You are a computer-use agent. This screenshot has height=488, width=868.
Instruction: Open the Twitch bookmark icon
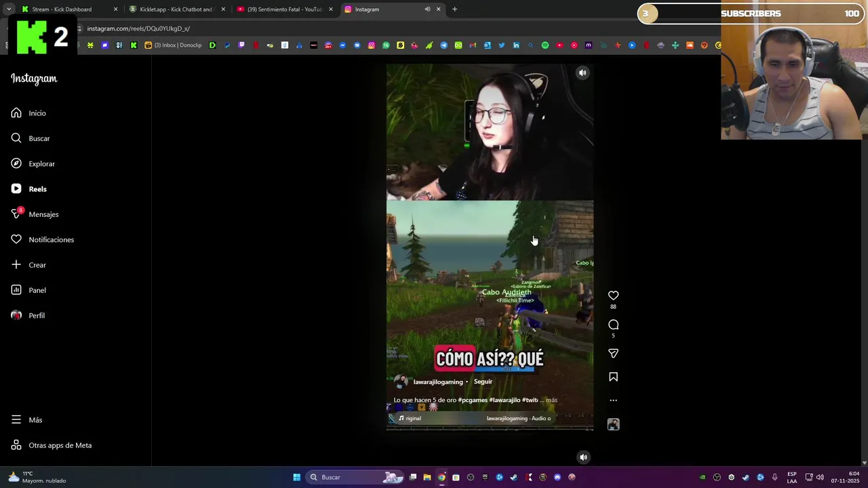pyautogui.click(x=242, y=45)
